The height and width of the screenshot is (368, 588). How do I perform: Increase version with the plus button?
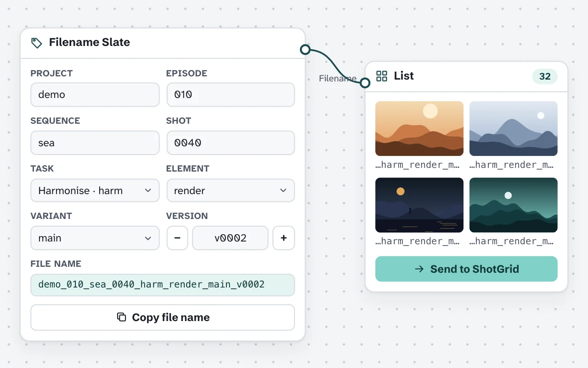coord(283,238)
